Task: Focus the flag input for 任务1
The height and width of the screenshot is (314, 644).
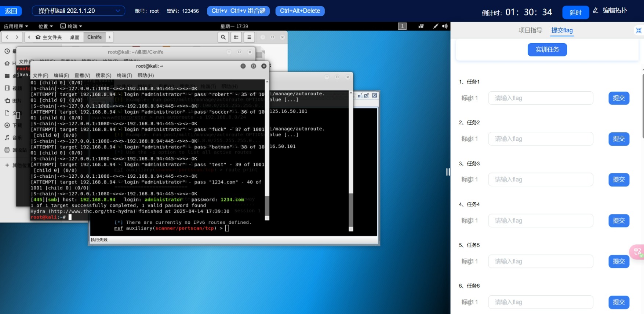Action: tap(541, 98)
